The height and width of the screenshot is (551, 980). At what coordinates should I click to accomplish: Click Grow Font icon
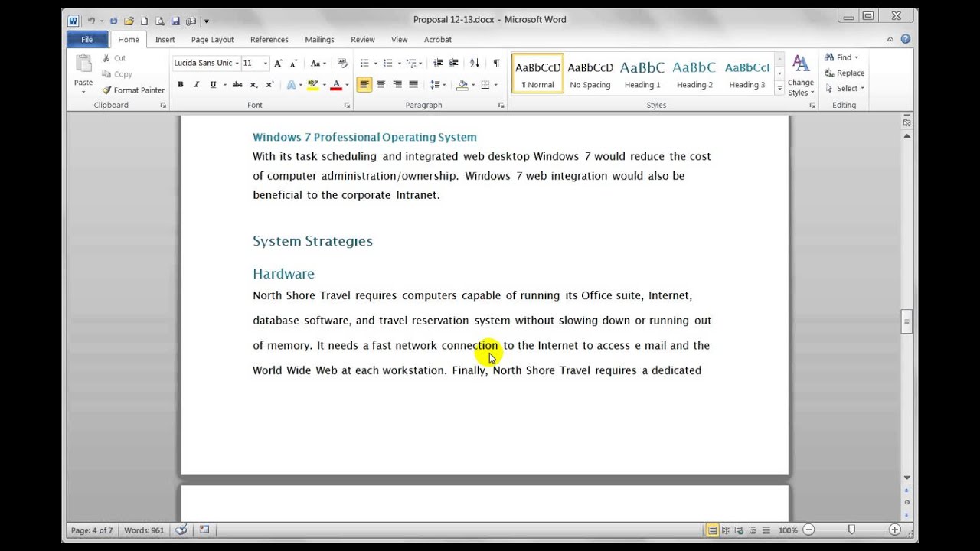click(278, 64)
